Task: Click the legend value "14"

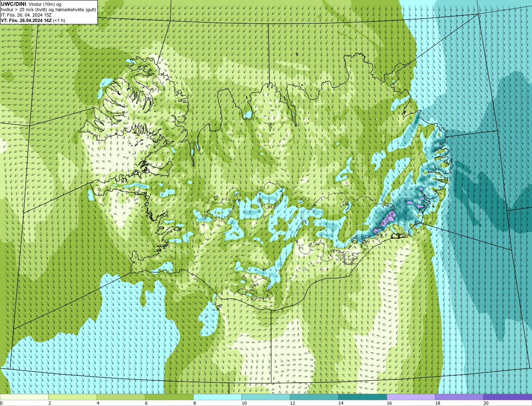Action: point(341,403)
